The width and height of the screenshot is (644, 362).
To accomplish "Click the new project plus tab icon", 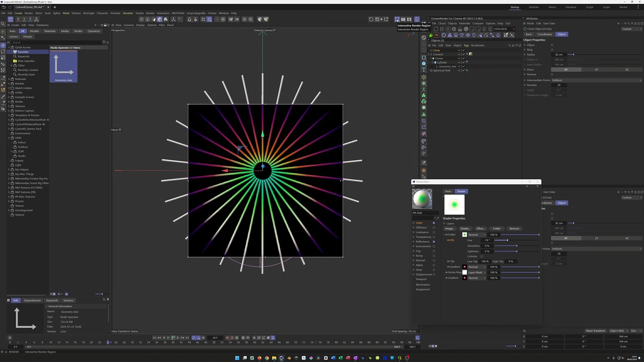I will tap(55, 7).
